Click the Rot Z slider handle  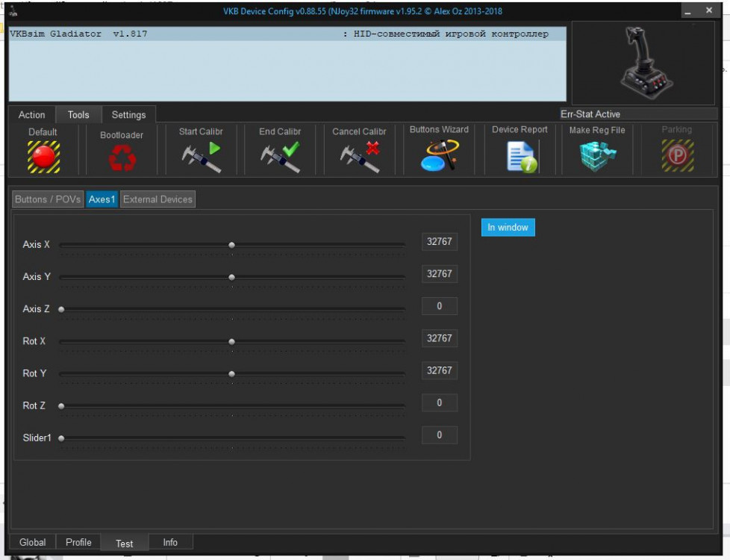61,406
